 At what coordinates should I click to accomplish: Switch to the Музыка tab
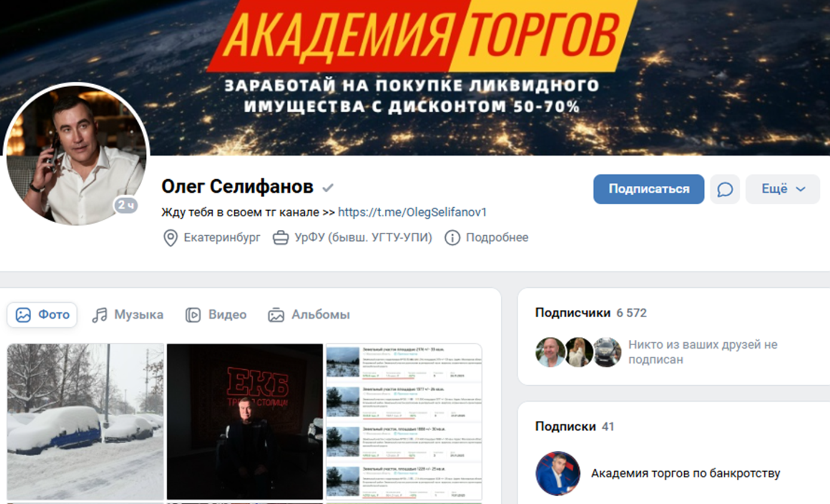pos(127,315)
